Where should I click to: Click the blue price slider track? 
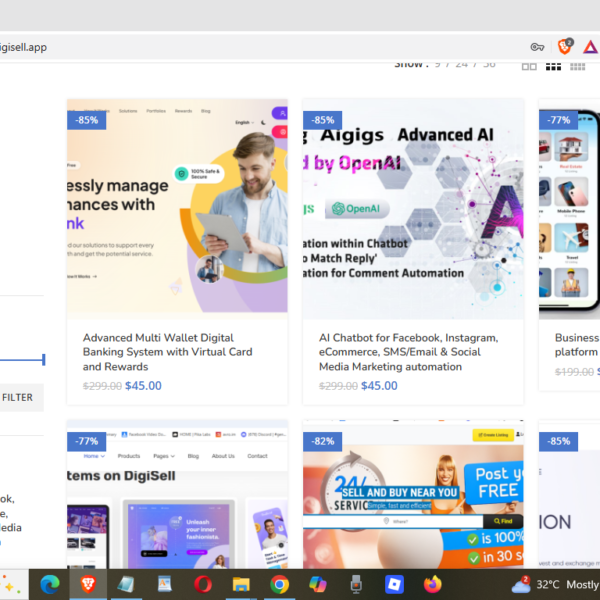pos(21,360)
